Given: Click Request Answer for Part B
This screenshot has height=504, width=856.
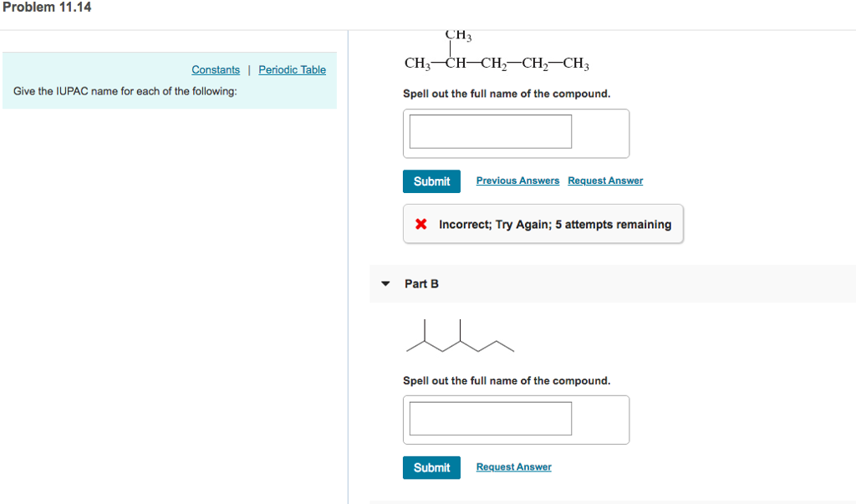Looking at the screenshot, I should tap(513, 466).
